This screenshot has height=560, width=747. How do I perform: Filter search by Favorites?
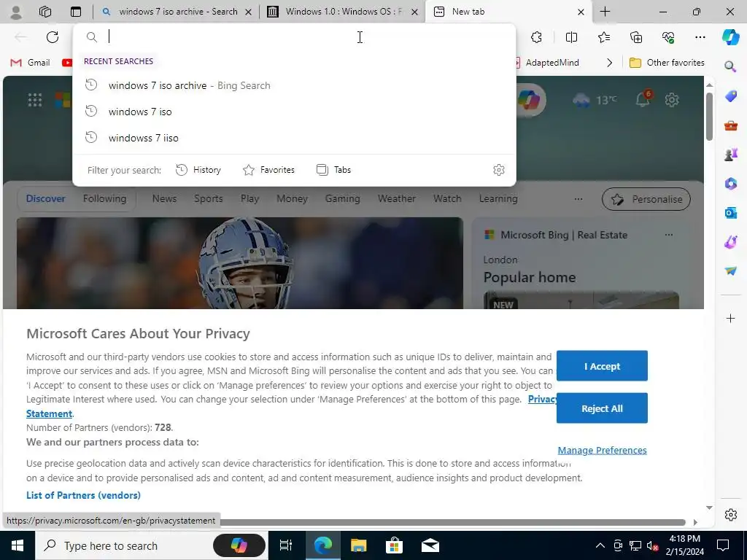[268, 170]
